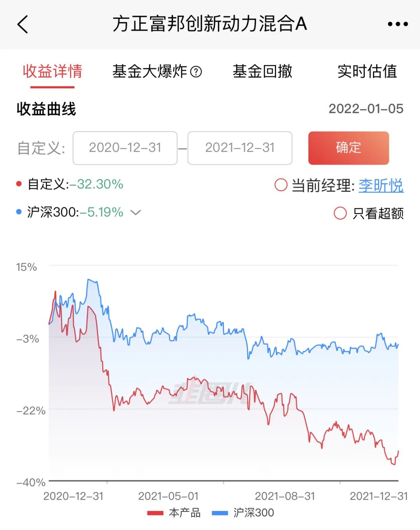Click the 沪深300:-5.19% benchmark label

pos(75,212)
